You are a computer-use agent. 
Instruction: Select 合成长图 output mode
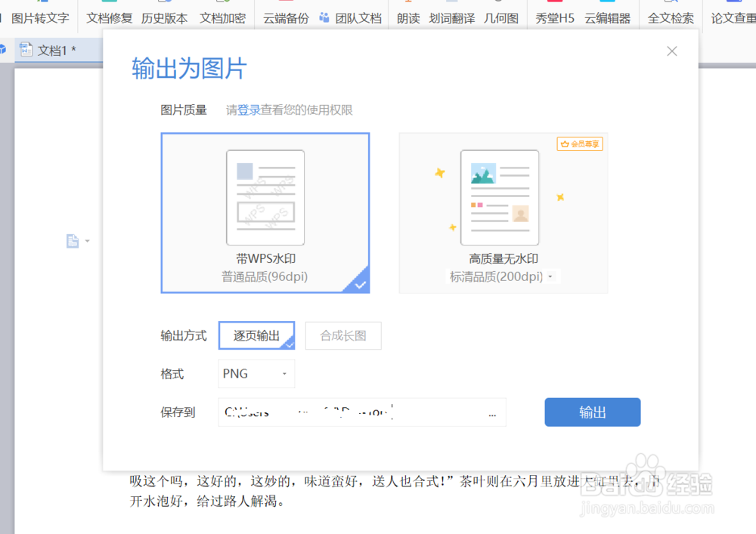click(343, 335)
